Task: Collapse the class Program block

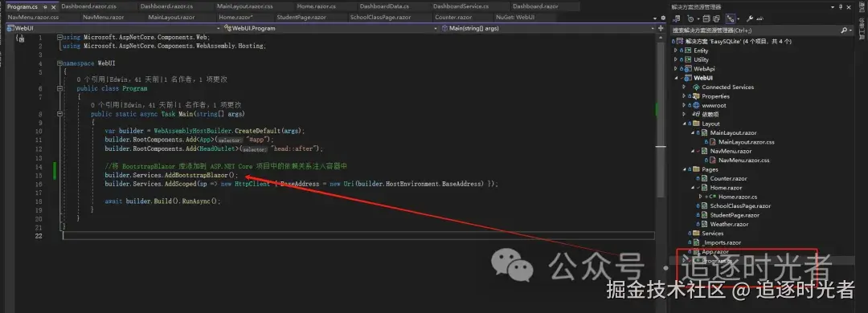Action: (x=60, y=88)
